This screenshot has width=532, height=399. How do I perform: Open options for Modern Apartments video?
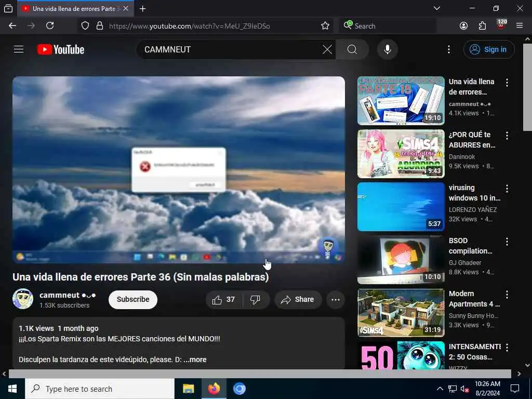(x=507, y=295)
